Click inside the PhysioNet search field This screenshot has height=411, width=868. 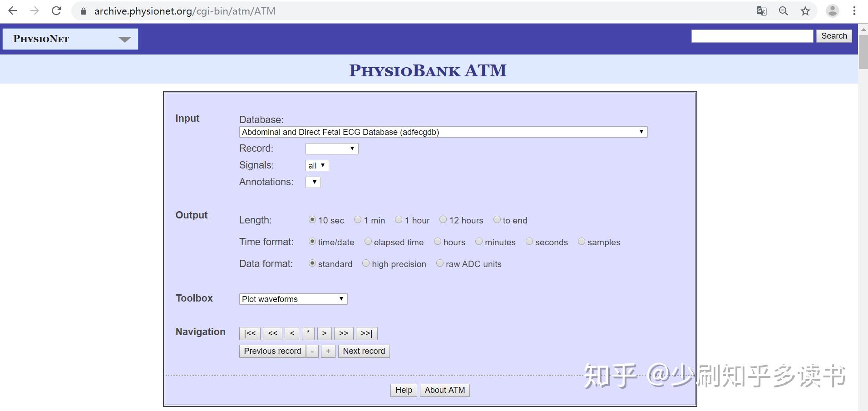click(751, 35)
